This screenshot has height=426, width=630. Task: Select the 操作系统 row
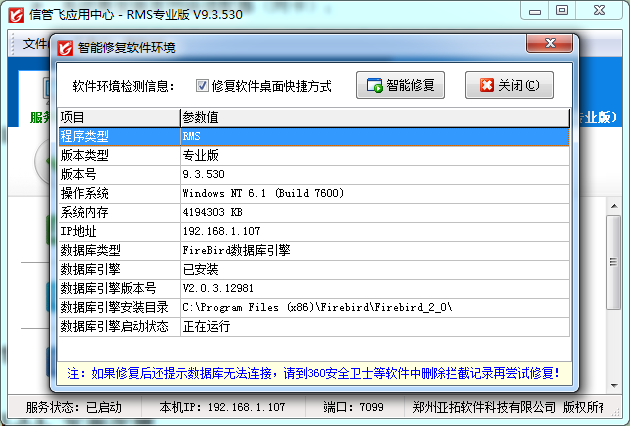[x=118, y=193]
